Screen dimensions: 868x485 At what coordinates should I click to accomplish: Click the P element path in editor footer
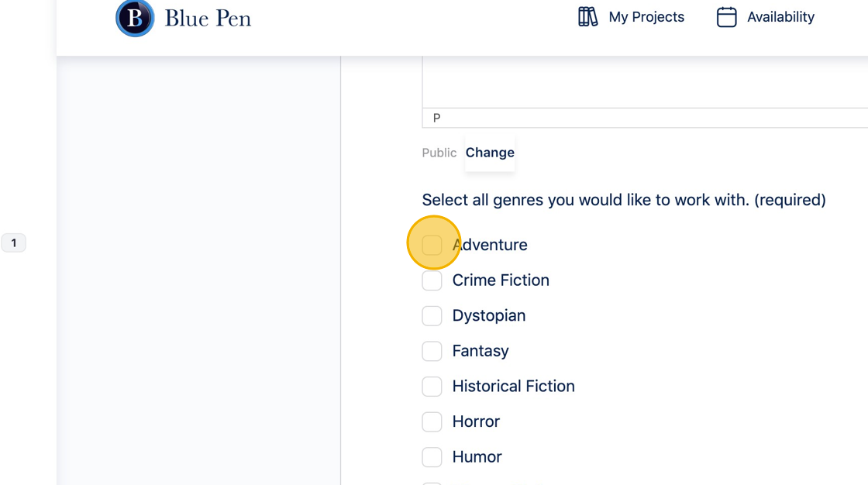coord(437,118)
